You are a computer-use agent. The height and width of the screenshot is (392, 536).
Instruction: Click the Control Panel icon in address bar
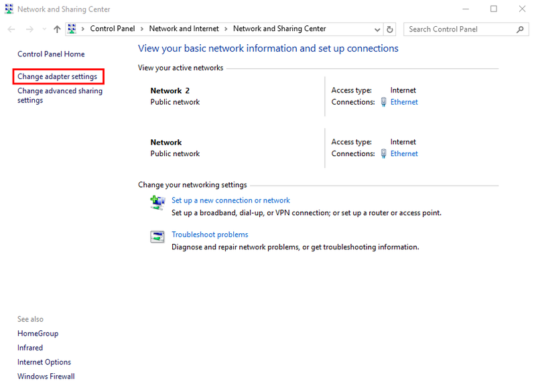(72, 29)
